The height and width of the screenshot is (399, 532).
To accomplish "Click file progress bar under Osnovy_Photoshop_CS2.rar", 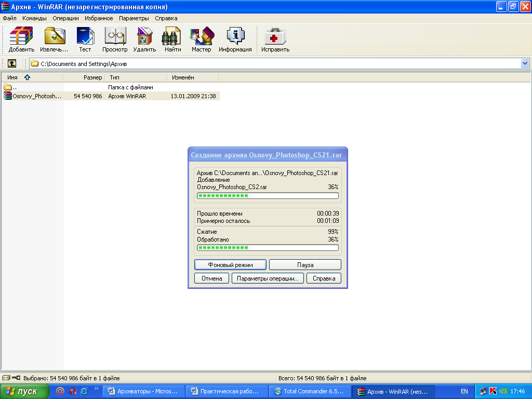I will tap(268, 196).
